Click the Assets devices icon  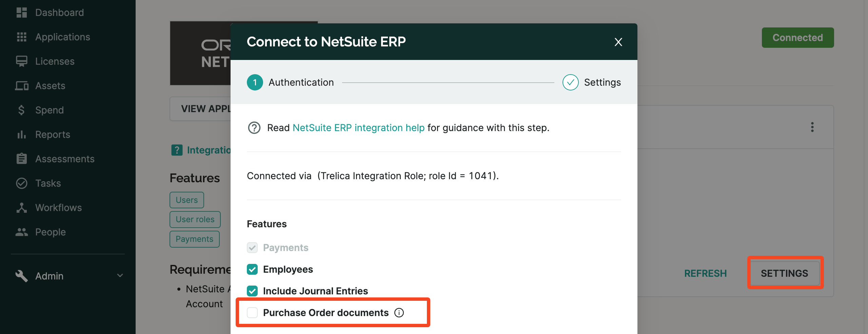click(x=22, y=86)
